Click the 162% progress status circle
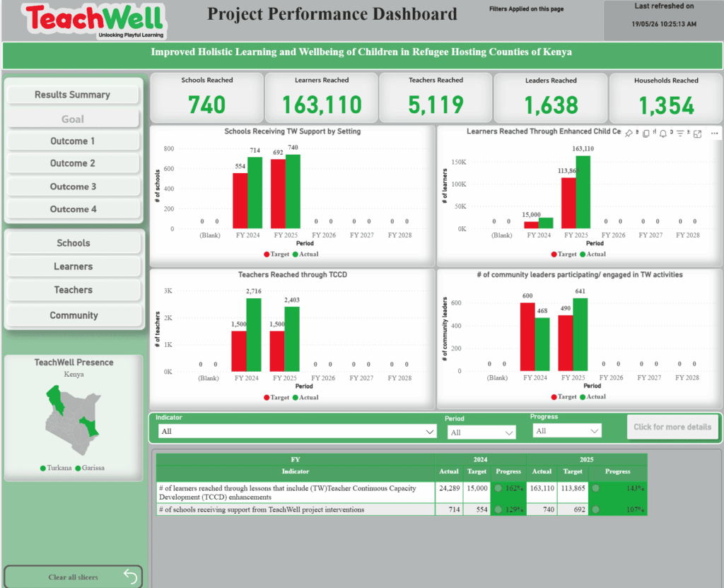This screenshot has height=588, width=724. point(498,488)
